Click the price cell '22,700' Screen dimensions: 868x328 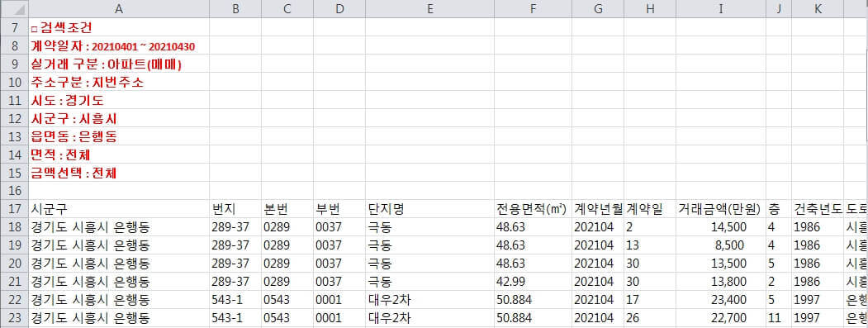coord(721,318)
